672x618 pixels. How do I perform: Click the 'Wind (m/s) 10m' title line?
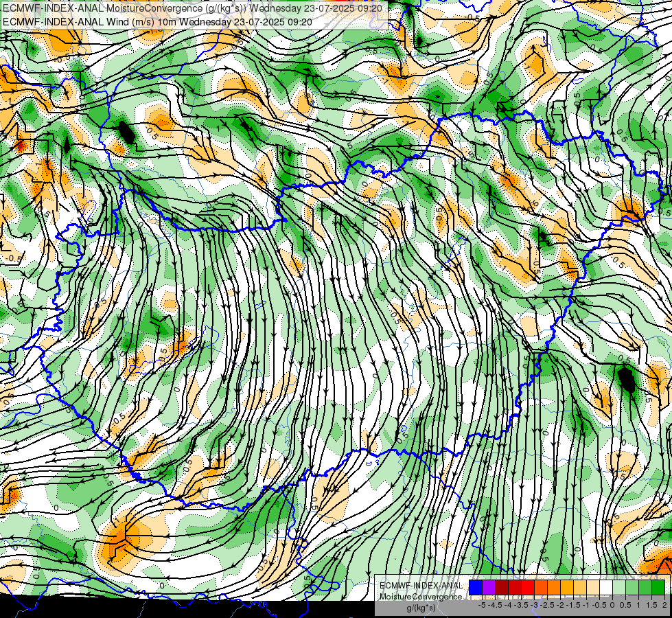[157, 22]
